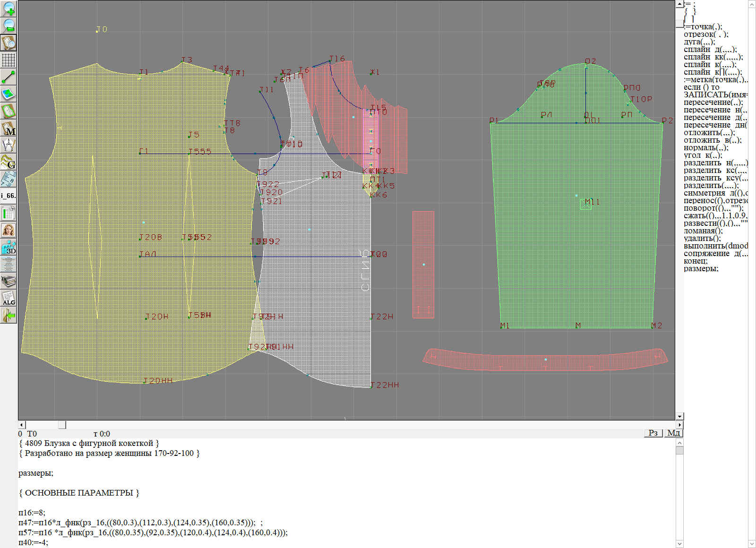The width and height of the screenshot is (756, 548).
Task: Insert the 'отрезок( , );' operator from list
Action: pos(706,34)
